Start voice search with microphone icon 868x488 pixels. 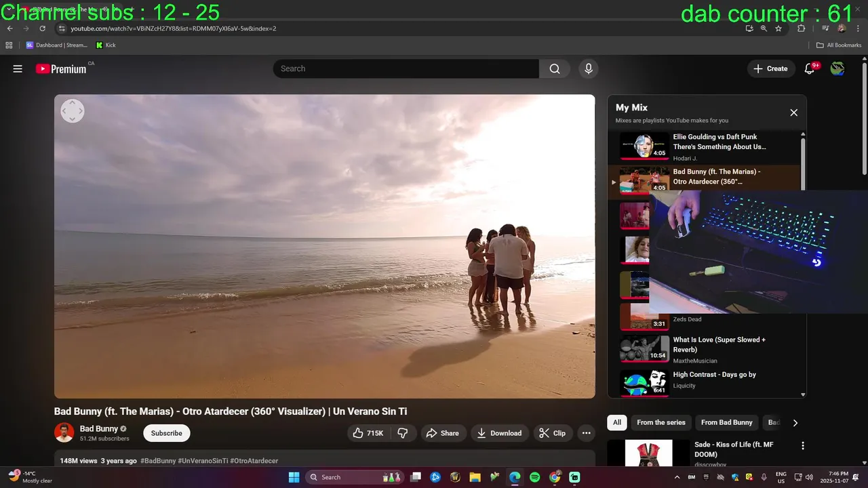[x=589, y=68]
